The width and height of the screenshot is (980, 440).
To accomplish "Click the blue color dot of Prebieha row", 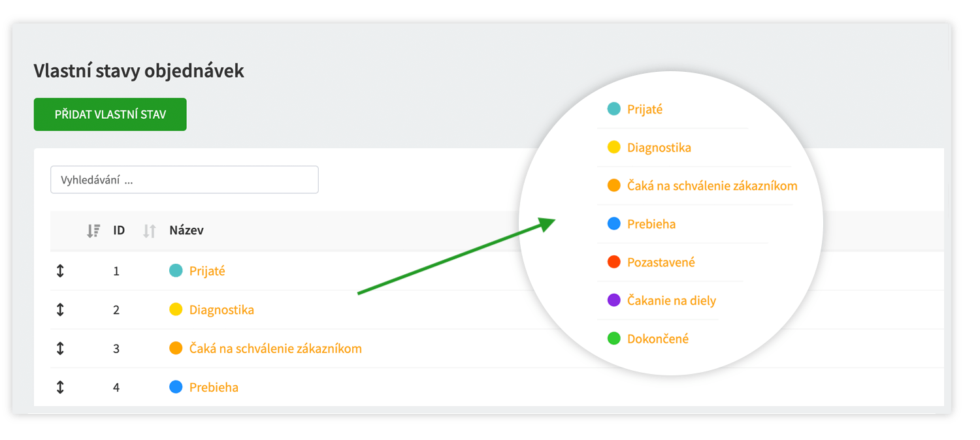I will (176, 387).
